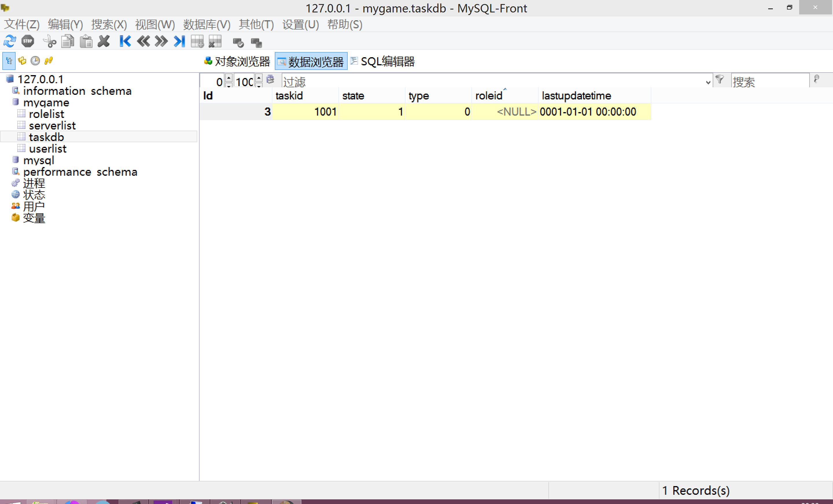Open the 帮助(S) menu
Viewport: 833px width, 504px height.
[344, 24]
